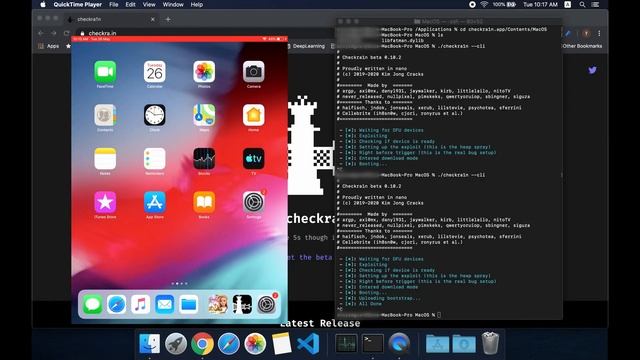Open Notes app on iPad home screen
Screen dimensions: 640x360
click(x=105, y=159)
